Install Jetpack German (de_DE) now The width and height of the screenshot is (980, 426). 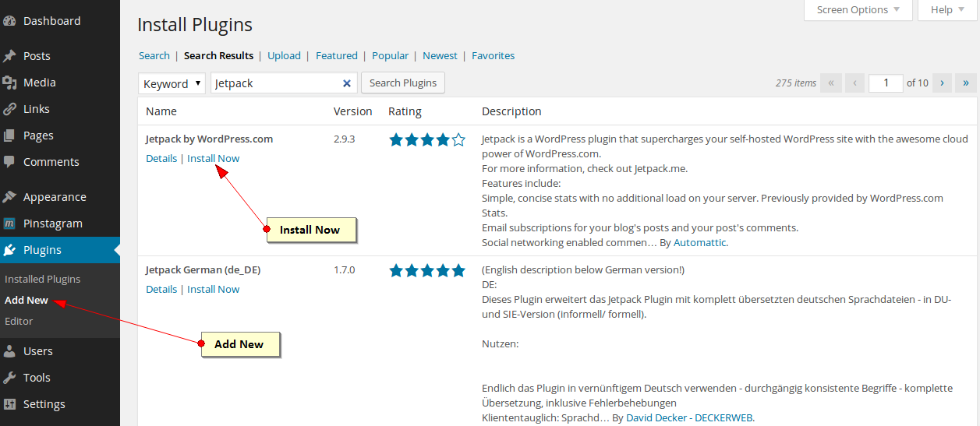click(x=214, y=289)
